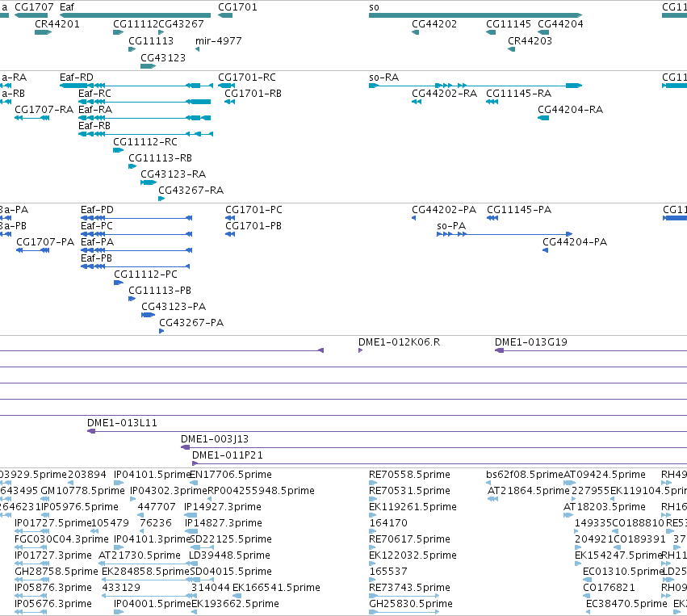
Task: Click the CG11113 gene label
Action: pyautogui.click(x=151, y=41)
